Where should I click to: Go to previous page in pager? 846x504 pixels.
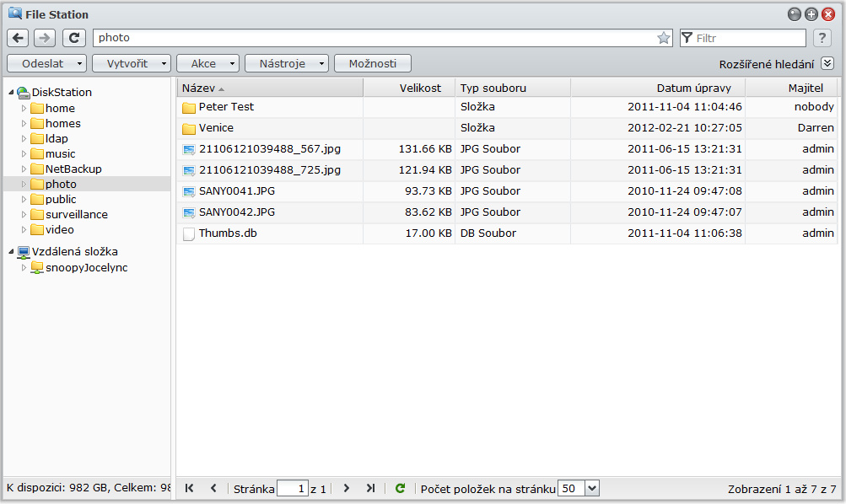point(213,488)
